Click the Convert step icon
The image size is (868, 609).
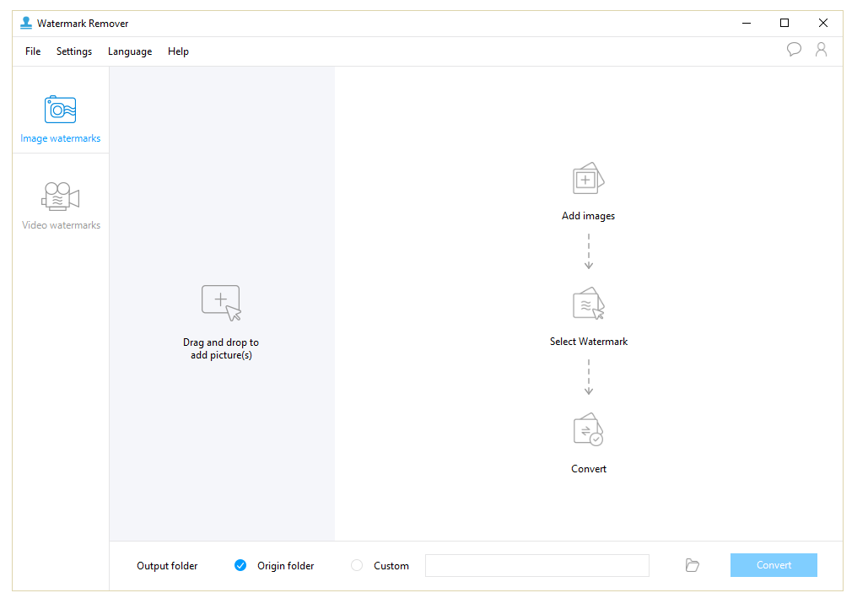tap(588, 429)
